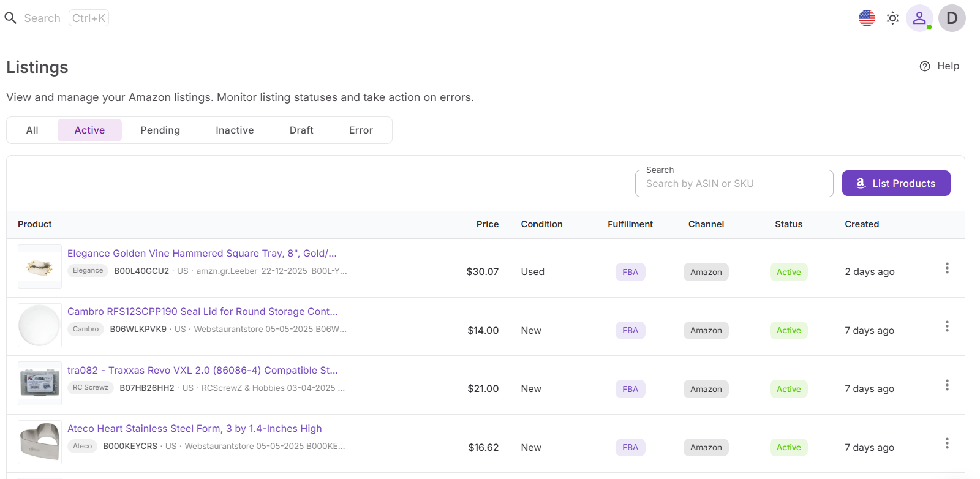Click the Ateco brand tag
Viewport: 980px width, 479px height.
point(83,446)
